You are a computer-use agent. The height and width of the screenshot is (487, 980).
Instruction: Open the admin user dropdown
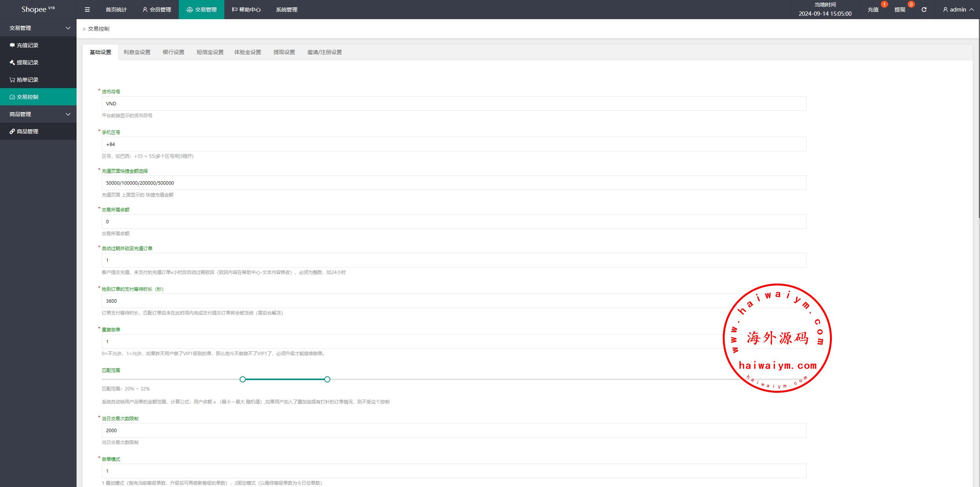[959, 10]
